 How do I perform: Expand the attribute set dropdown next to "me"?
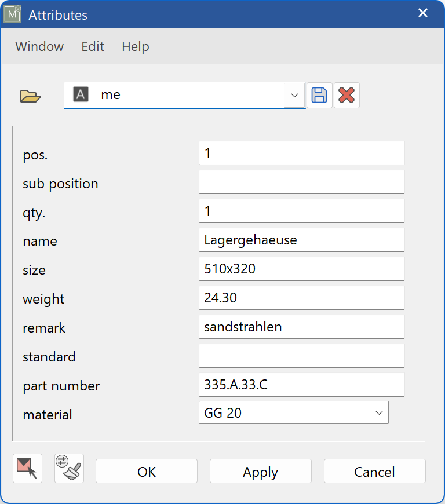click(x=294, y=95)
